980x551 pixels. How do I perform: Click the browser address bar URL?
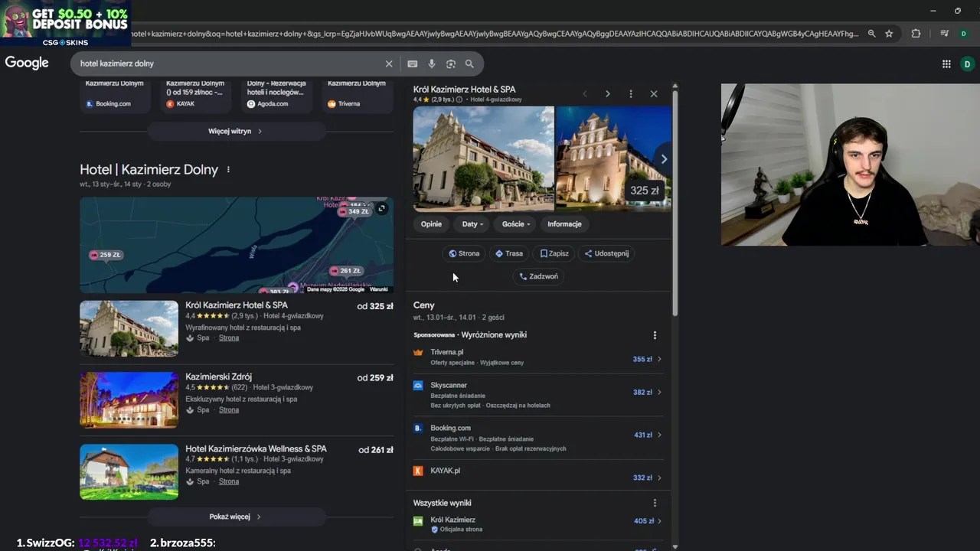tap(495, 34)
